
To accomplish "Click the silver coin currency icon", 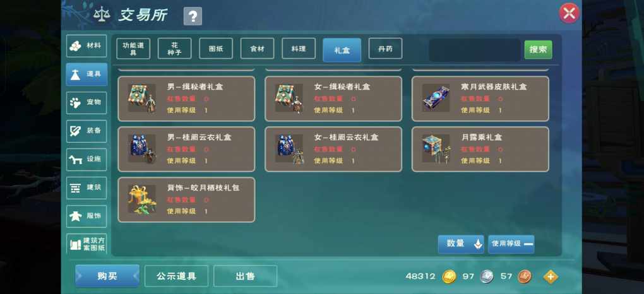I will coord(487,276).
